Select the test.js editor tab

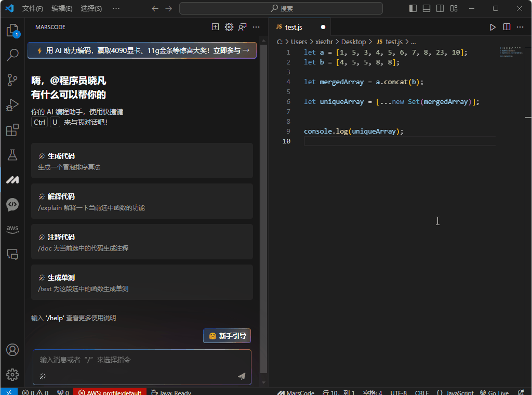coord(300,27)
